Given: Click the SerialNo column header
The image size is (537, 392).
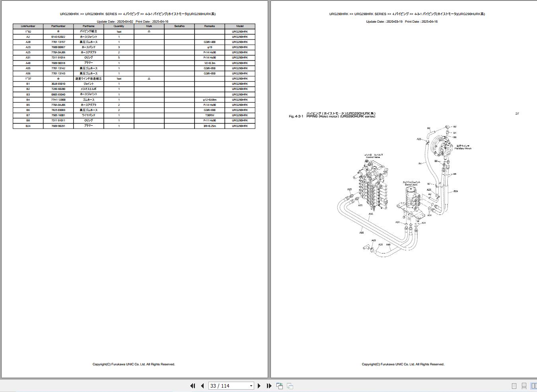Looking at the screenshot, I should pos(179,26).
